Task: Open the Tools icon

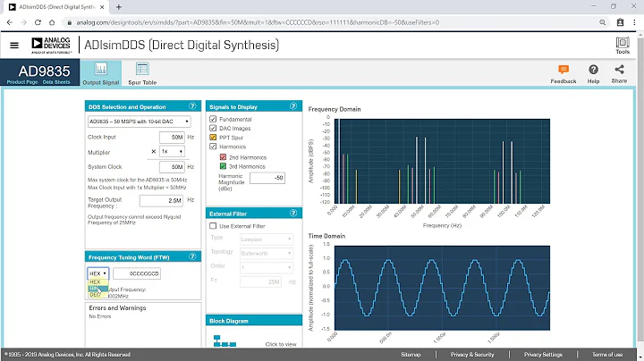Action: 623,45
